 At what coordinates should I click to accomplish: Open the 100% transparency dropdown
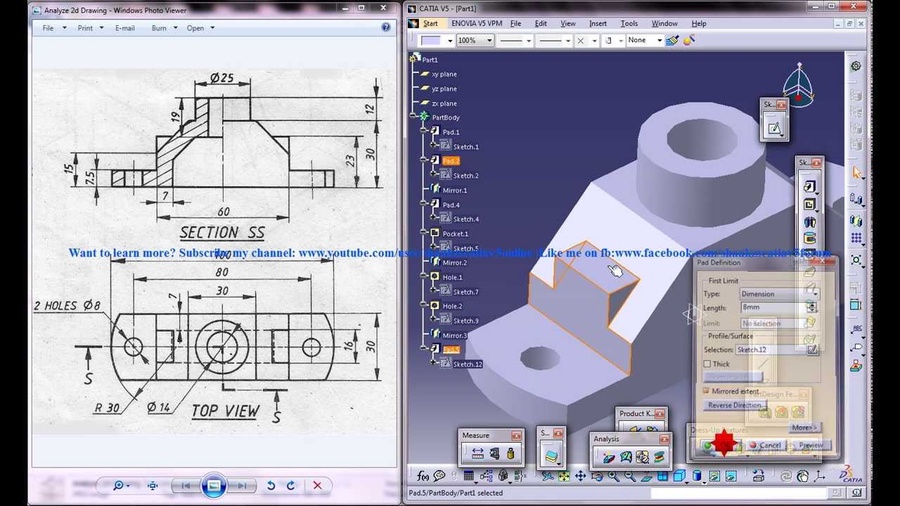point(488,41)
